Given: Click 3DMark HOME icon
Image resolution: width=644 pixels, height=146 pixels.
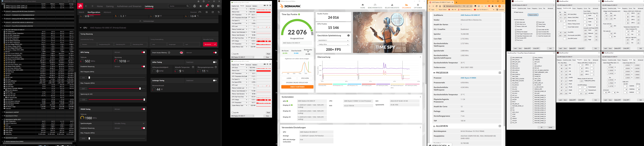Looking at the screenshot, I should click(362, 6).
